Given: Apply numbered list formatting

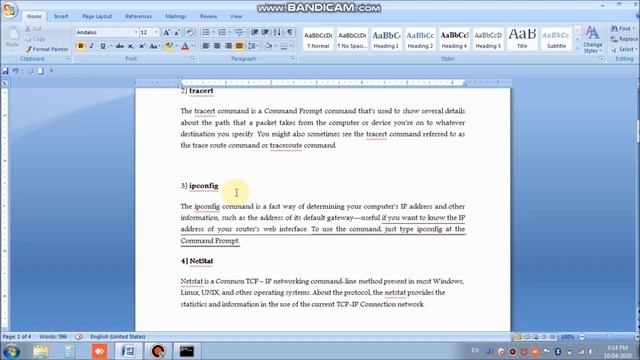Looking at the screenshot, I should [222, 32].
